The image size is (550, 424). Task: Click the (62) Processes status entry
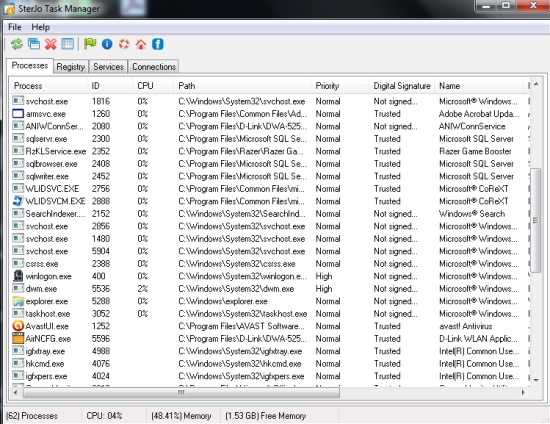(32, 416)
